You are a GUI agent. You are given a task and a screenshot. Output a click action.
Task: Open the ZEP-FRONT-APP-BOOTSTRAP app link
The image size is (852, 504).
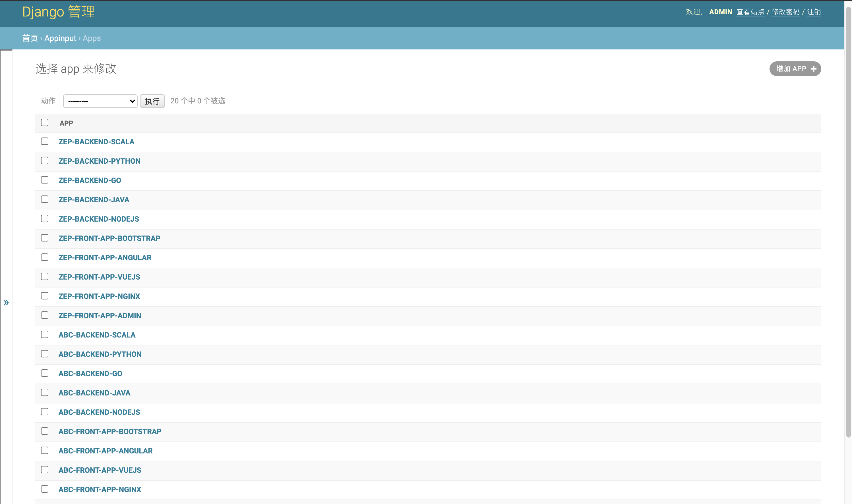[109, 239]
